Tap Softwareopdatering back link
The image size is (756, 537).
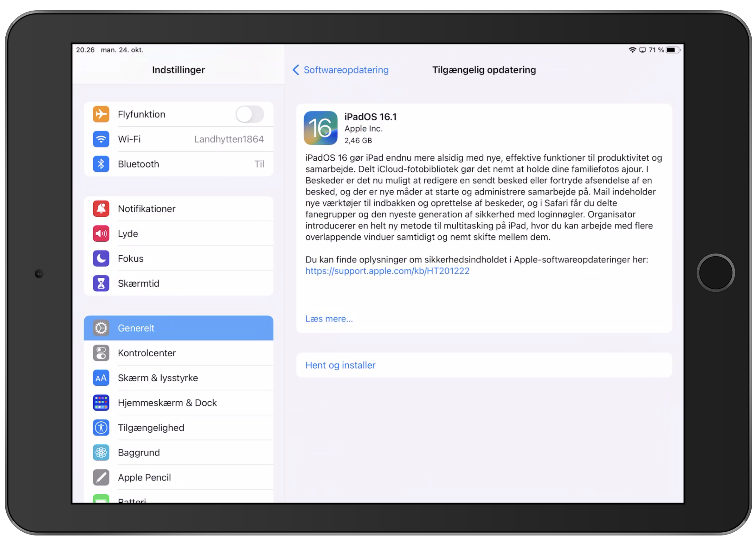coord(346,70)
